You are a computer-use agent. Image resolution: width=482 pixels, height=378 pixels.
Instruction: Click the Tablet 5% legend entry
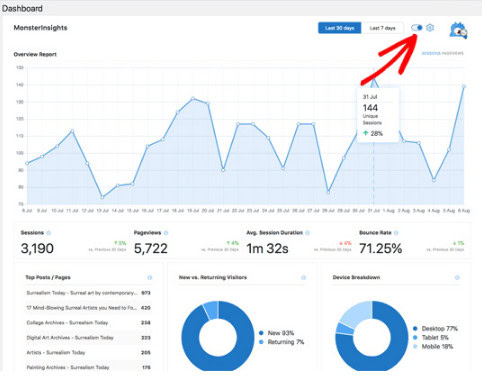[x=430, y=338]
